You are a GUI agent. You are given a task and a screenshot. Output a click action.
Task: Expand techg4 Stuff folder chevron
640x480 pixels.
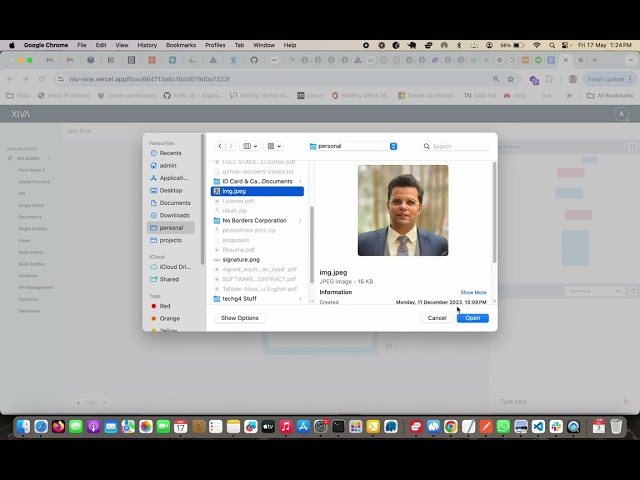[x=300, y=299]
